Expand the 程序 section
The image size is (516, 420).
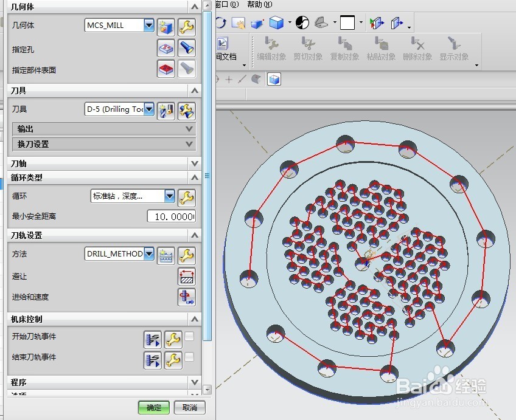104,382
